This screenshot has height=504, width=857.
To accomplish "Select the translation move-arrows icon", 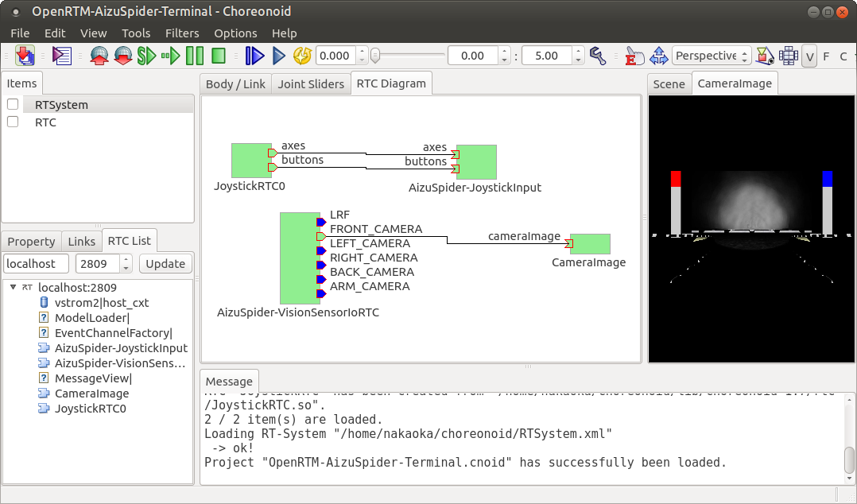I will pyautogui.click(x=658, y=56).
